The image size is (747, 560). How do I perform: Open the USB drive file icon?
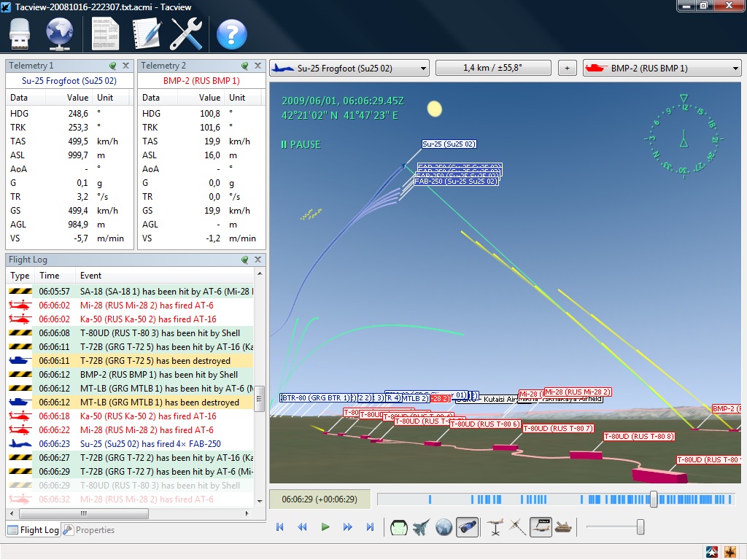(x=20, y=34)
